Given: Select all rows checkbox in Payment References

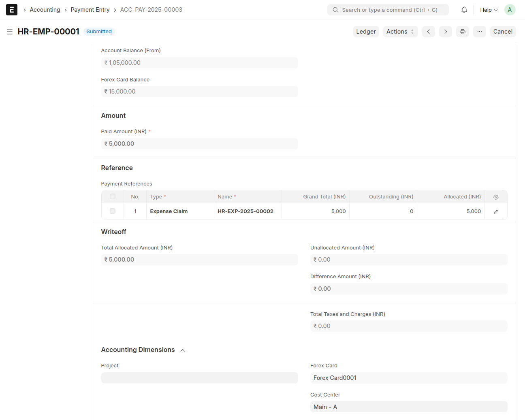Looking at the screenshot, I should [x=113, y=197].
